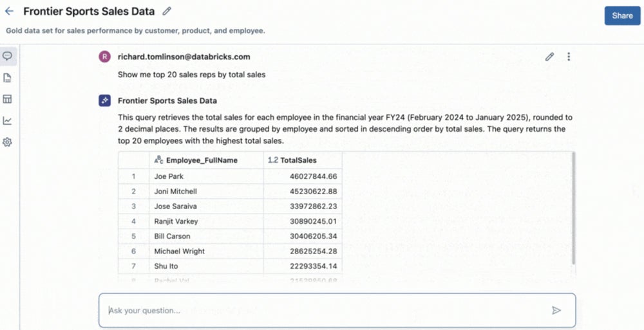
Task: Select the value 30890245.01
Action: pyautogui.click(x=314, y=221)
